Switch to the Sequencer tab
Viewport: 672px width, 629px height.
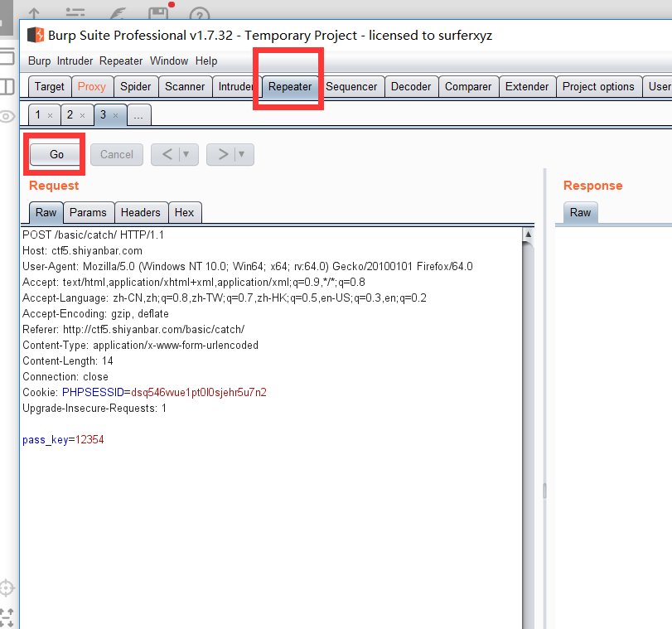(x=351, y=87)
